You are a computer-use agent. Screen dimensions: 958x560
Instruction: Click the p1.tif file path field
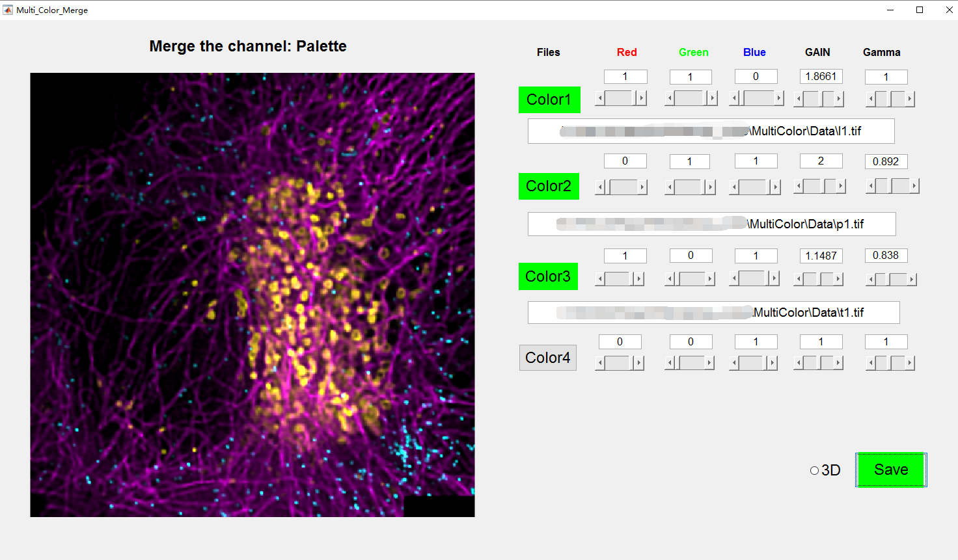pyautogui.click(x=712, y=224)
